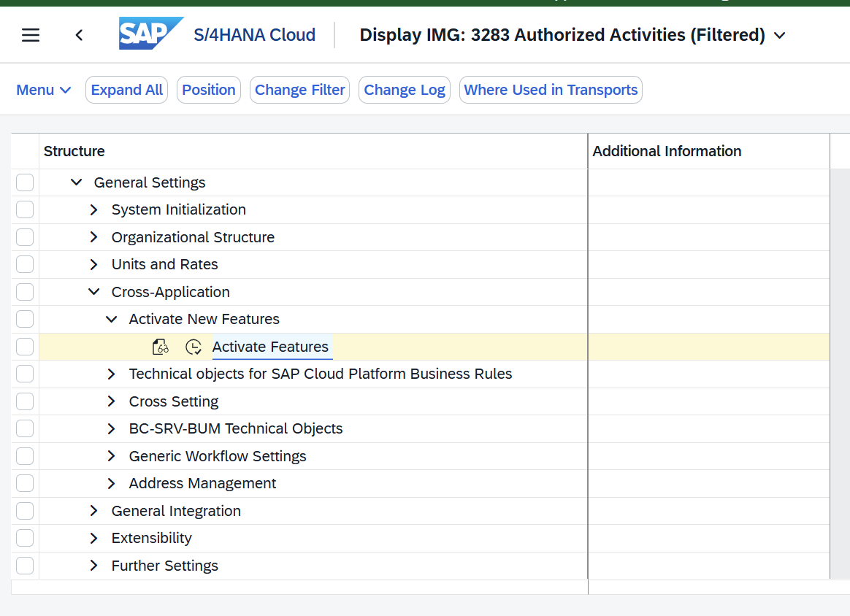Open the Change Log
The height and width of the screenshot is (616, 850).
[405, 90]
